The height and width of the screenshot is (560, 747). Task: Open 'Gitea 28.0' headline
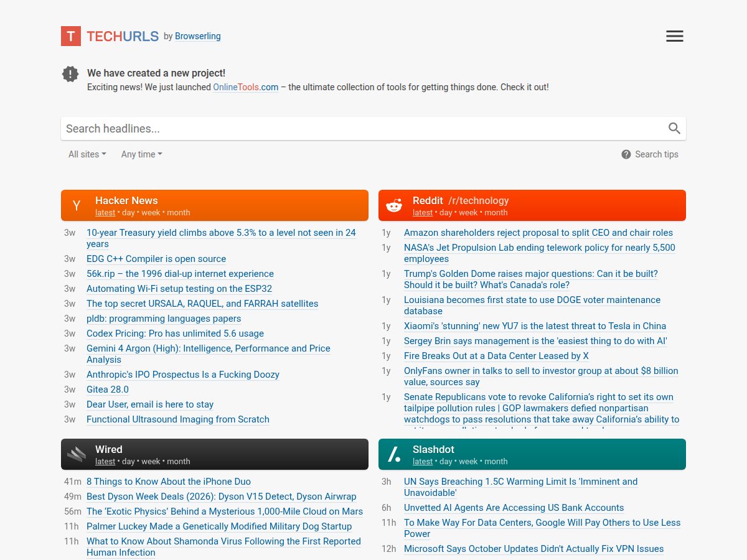tap(108, 390)
